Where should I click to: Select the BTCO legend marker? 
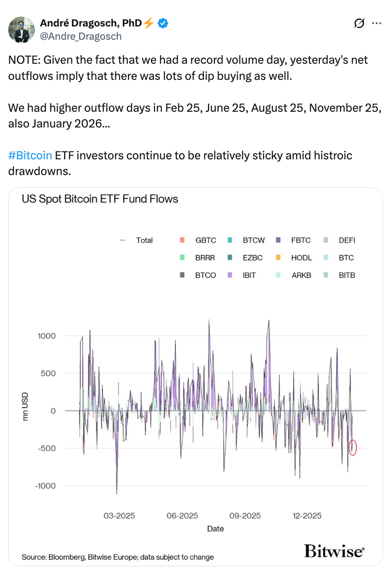[x=182, y=275]
